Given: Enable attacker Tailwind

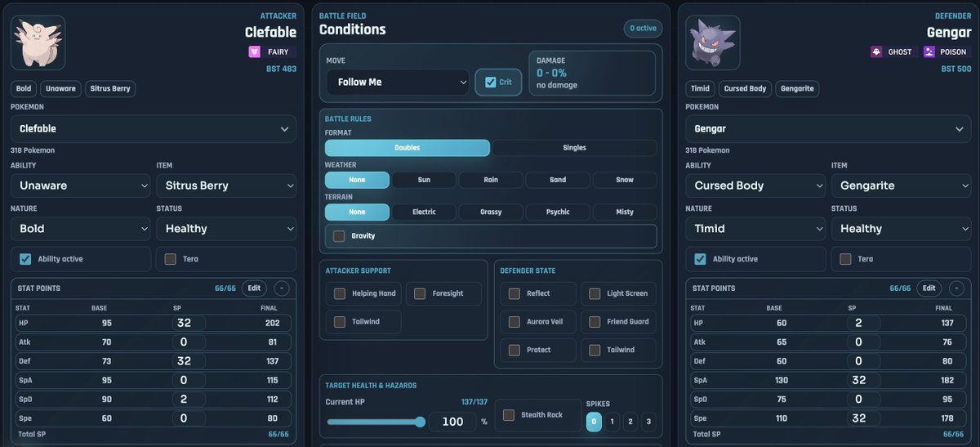Looking at the screenshot, I should point(340,322).
